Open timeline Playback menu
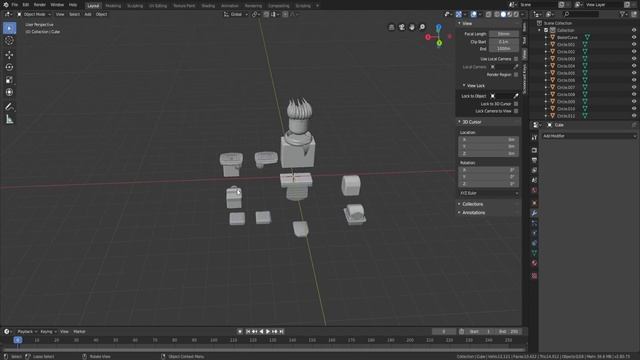Screen dimensions: 640x360 [x=27, y=331]
